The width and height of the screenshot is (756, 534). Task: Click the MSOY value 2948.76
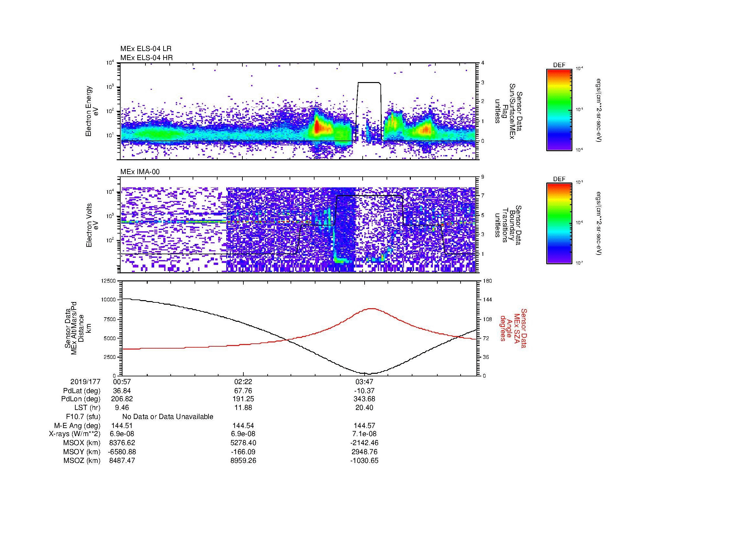click(x=364, y=452)
